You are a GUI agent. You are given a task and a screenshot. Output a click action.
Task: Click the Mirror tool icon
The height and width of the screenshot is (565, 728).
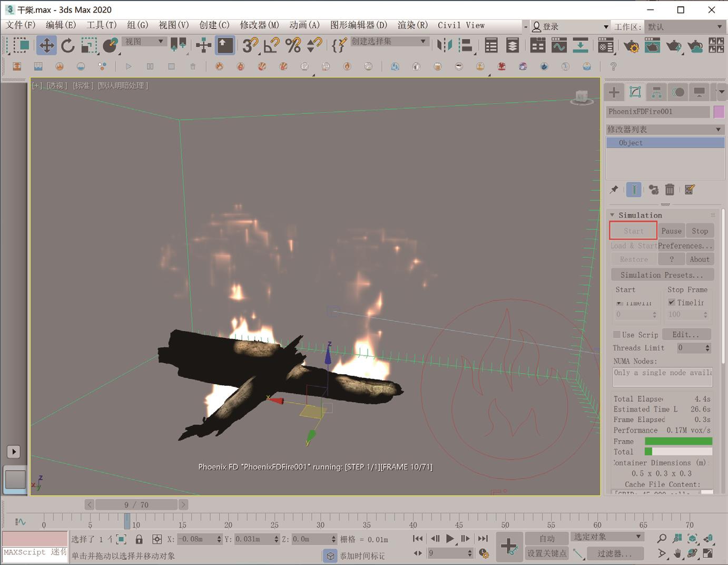(x=444, y=46)
